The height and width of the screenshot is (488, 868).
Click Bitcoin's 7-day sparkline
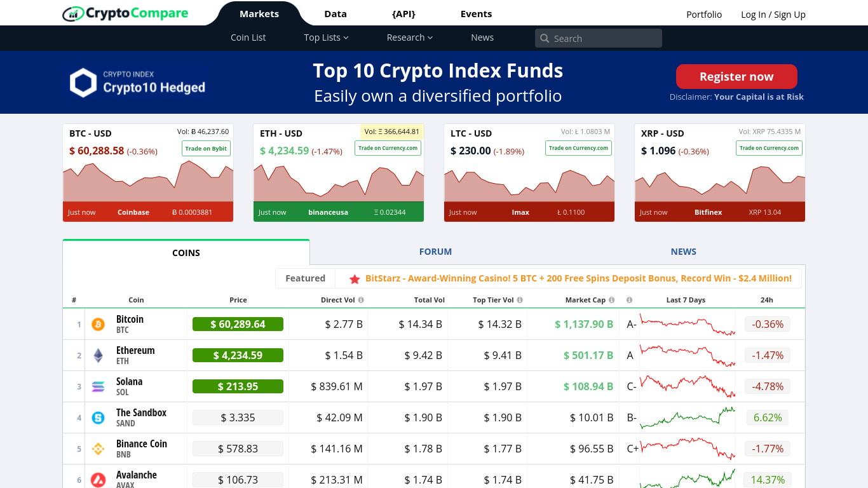[688, 324]
